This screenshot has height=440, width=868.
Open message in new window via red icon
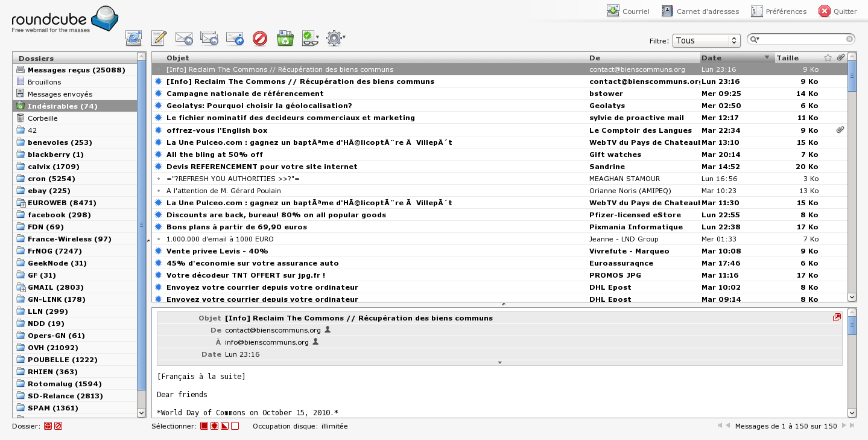(x=837, y=317)
